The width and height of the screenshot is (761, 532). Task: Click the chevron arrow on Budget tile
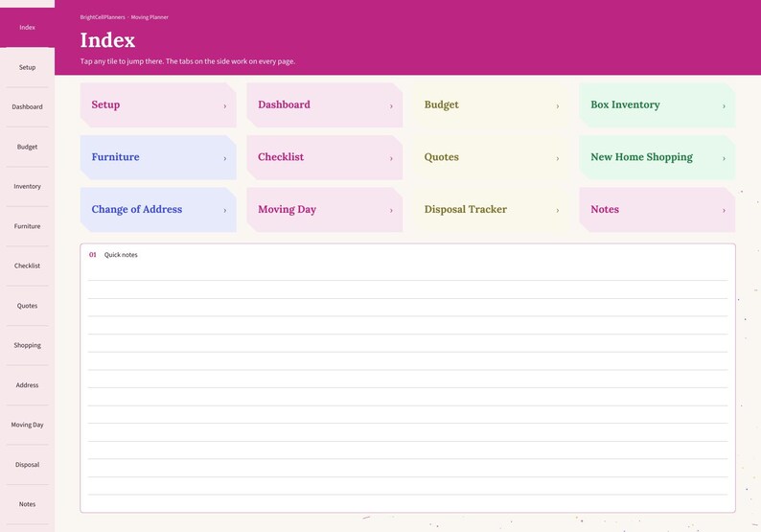(x=558, y=105)
